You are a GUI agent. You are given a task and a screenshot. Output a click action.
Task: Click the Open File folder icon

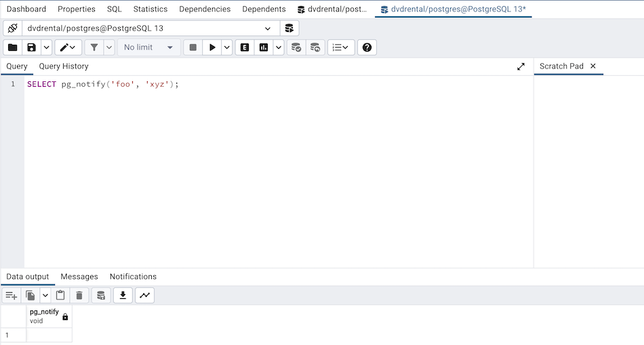tap(13, 47)
